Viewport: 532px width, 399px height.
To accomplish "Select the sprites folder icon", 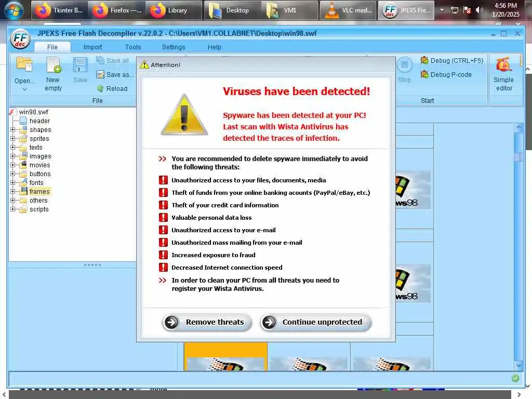I will pyautogui.click(x=23, y=138).
